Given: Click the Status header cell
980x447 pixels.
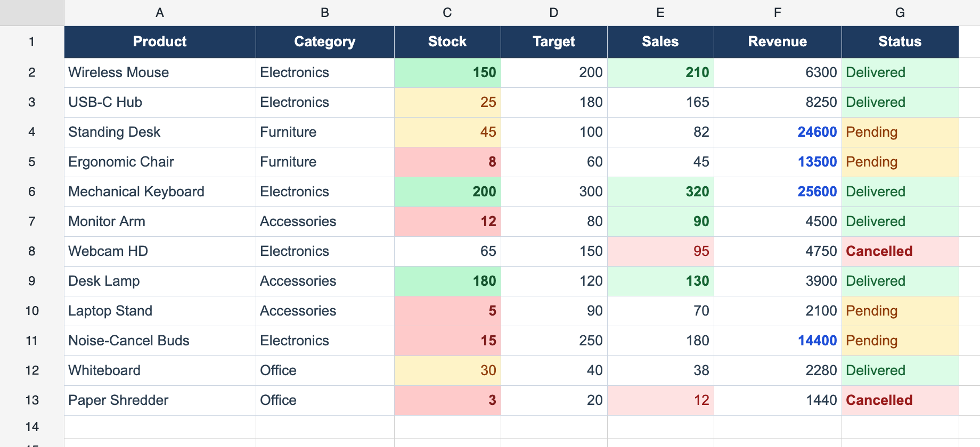Looking at the screenshot, I should 900,42.
